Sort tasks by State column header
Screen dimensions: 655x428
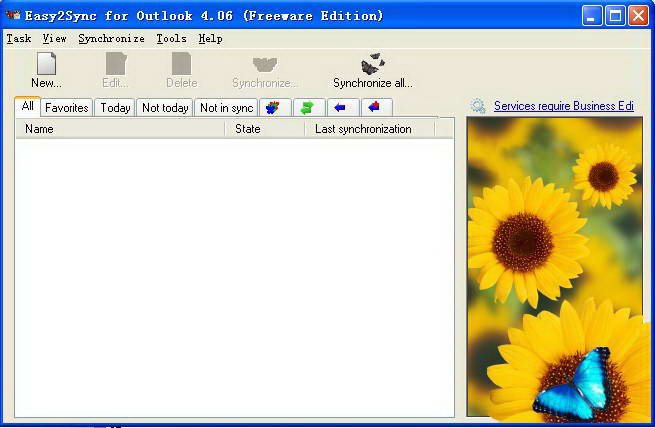(x=265, y=129)
